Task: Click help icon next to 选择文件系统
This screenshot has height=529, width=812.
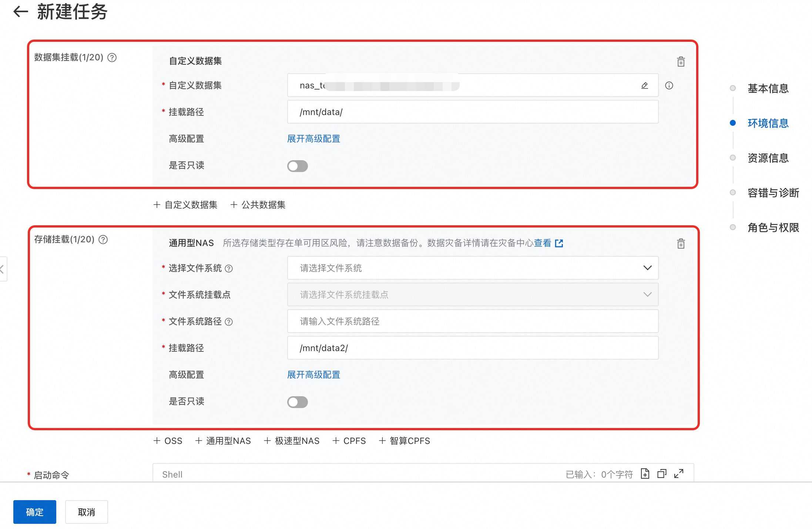Action: click(229, 269)
